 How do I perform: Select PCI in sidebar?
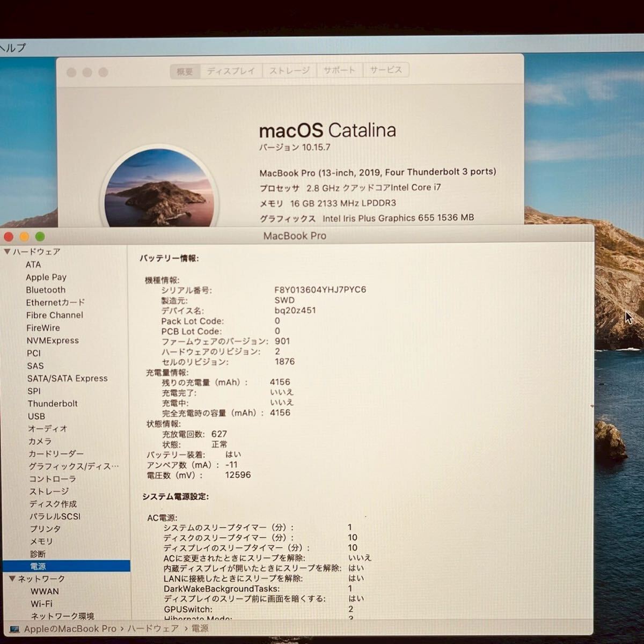[33, 353]
